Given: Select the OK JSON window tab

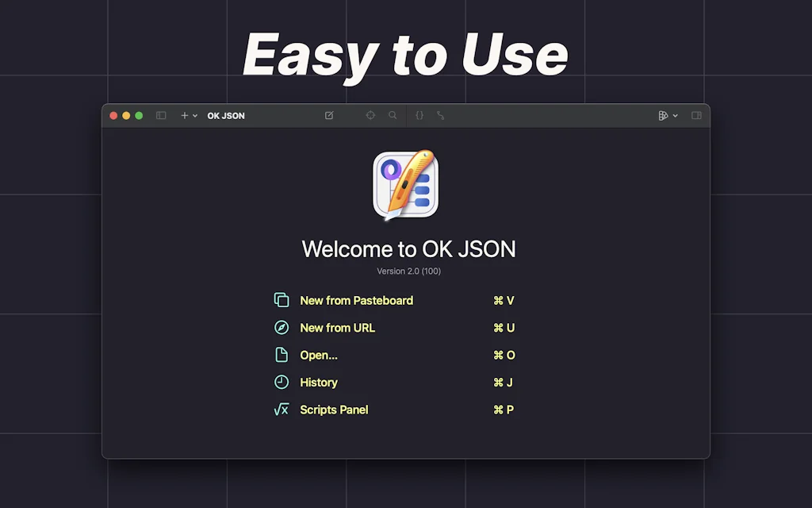Looking at the screenshot, I should tap(226, 115).
